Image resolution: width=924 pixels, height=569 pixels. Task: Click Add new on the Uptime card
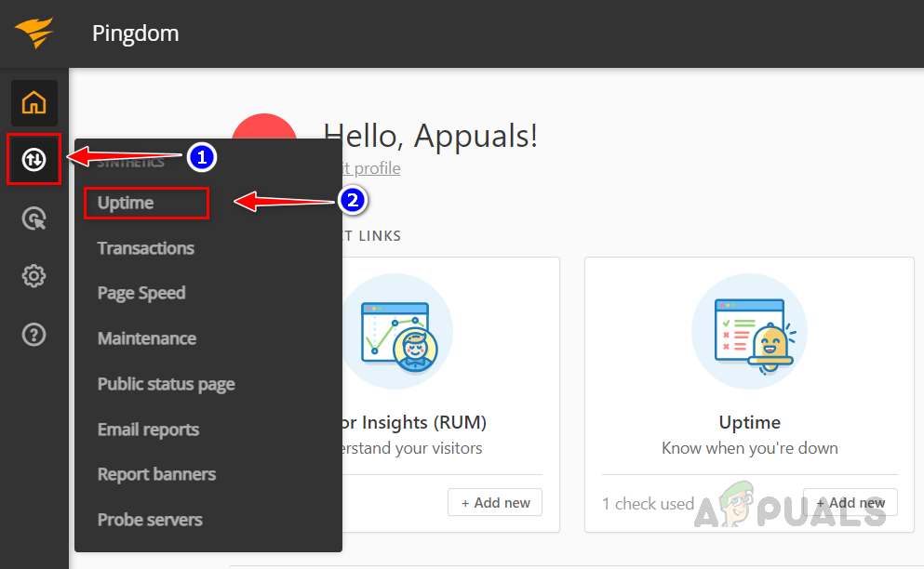[850, 502]
